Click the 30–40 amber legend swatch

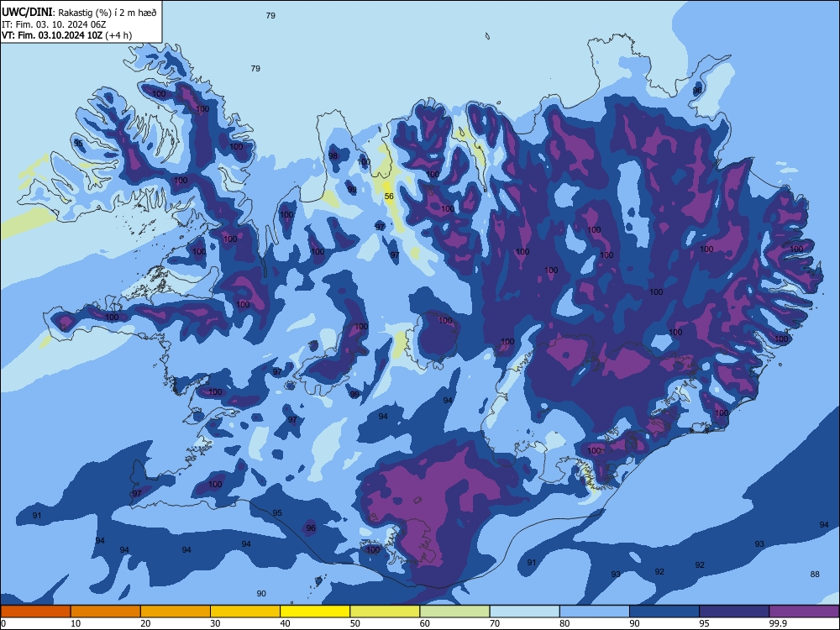245,612
